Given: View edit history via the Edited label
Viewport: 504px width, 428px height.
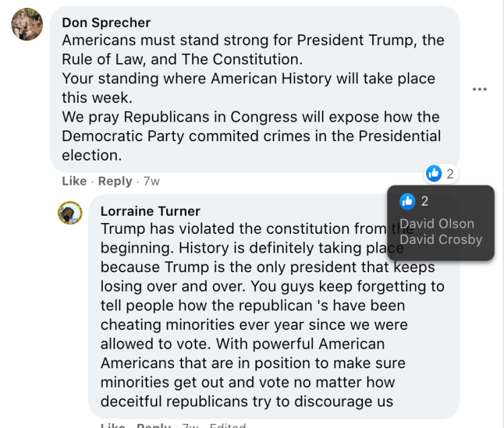Looking at the screenshot, I should (227, 425).
